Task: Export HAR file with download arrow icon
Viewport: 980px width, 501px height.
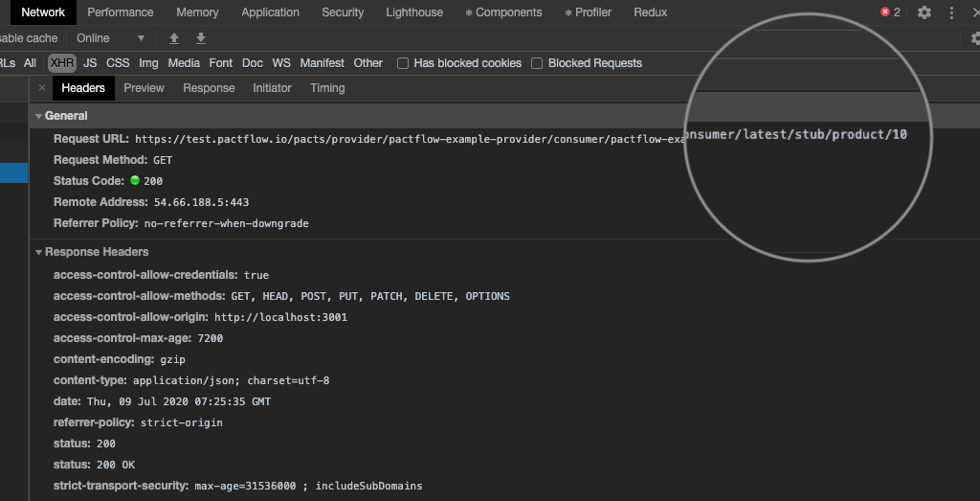Action: (x=201, y=38)
